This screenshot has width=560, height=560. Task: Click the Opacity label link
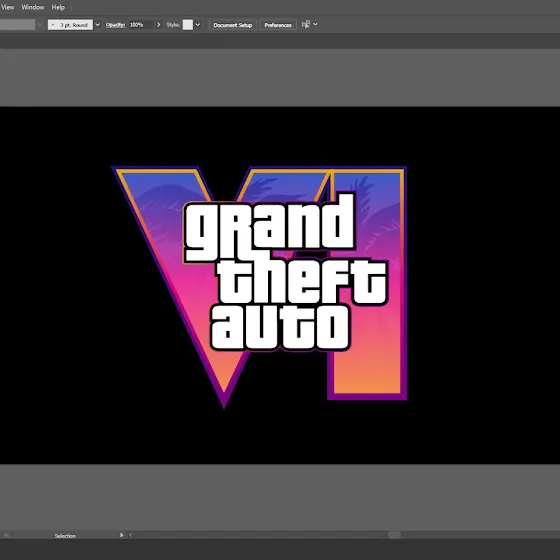pos(115,25)
